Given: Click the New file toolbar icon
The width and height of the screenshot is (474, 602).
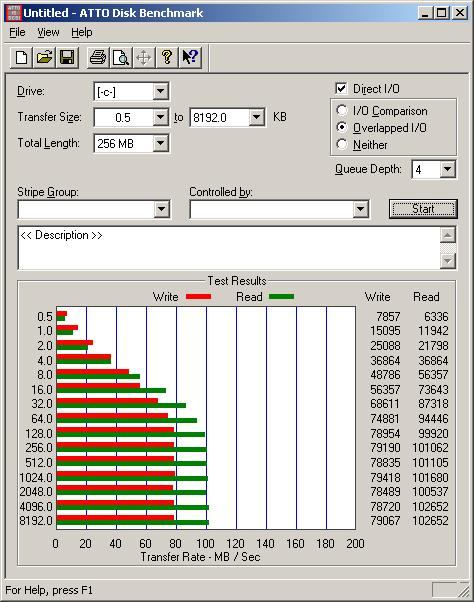Looking at the screenshot, I should pyautogui.click(x=21, y=58).
